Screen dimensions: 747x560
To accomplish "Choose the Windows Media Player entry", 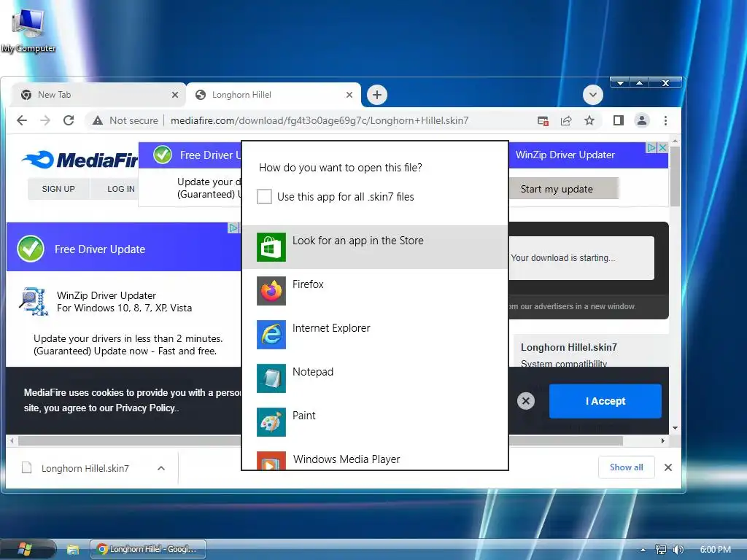I will 375,459.
